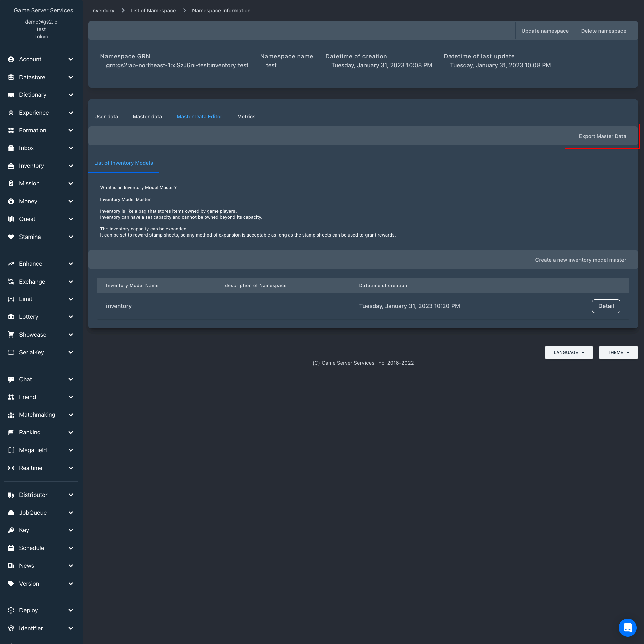Click the Enhance trending icon
Image resolution: width=644 pixels, height=644 pixels.
(x=11, y=264)
